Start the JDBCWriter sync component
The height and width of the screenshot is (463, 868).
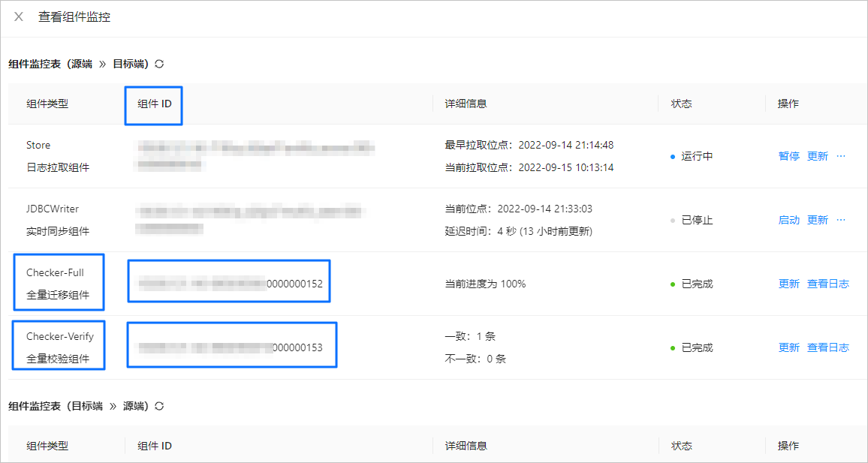pos(788,220)
